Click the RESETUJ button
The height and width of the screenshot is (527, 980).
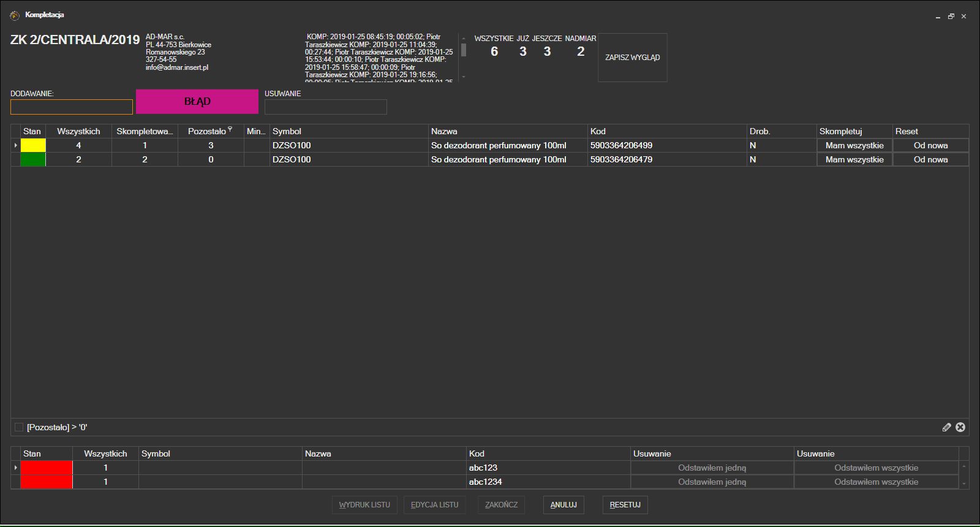click(625, 505)
